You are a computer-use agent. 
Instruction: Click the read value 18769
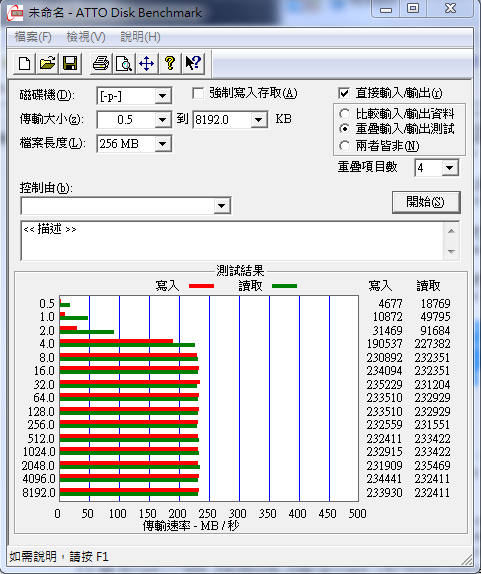tap(435, 303)
